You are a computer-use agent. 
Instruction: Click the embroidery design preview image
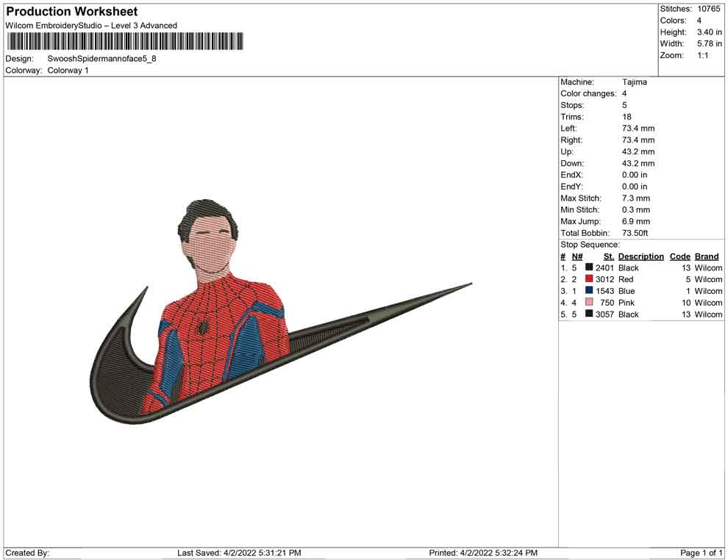coord(280,312)
